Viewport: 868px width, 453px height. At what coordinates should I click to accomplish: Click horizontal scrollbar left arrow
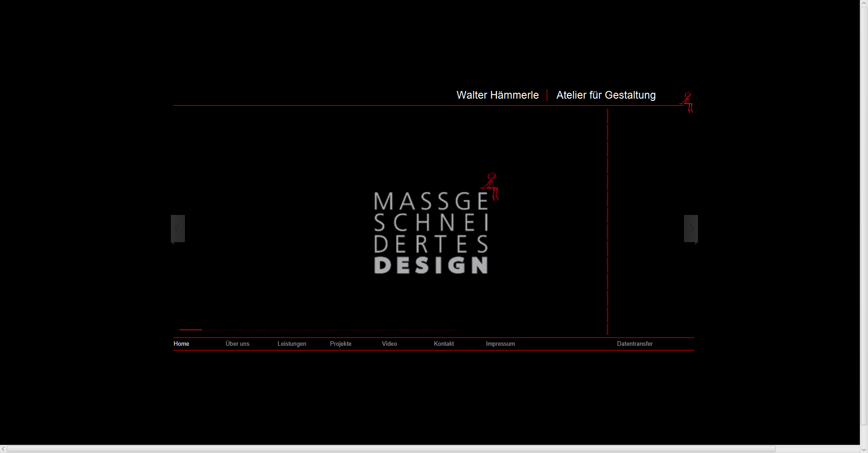[3, 449]
